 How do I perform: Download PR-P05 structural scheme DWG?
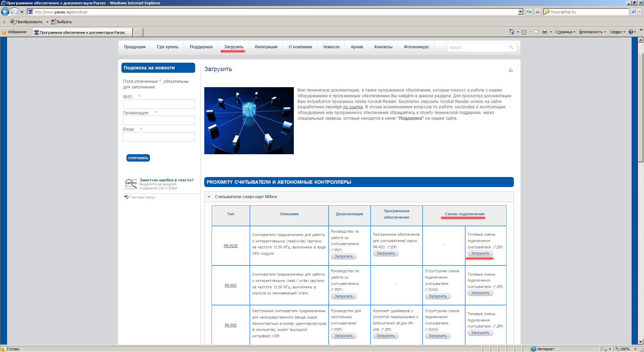[x=437, y=296]
